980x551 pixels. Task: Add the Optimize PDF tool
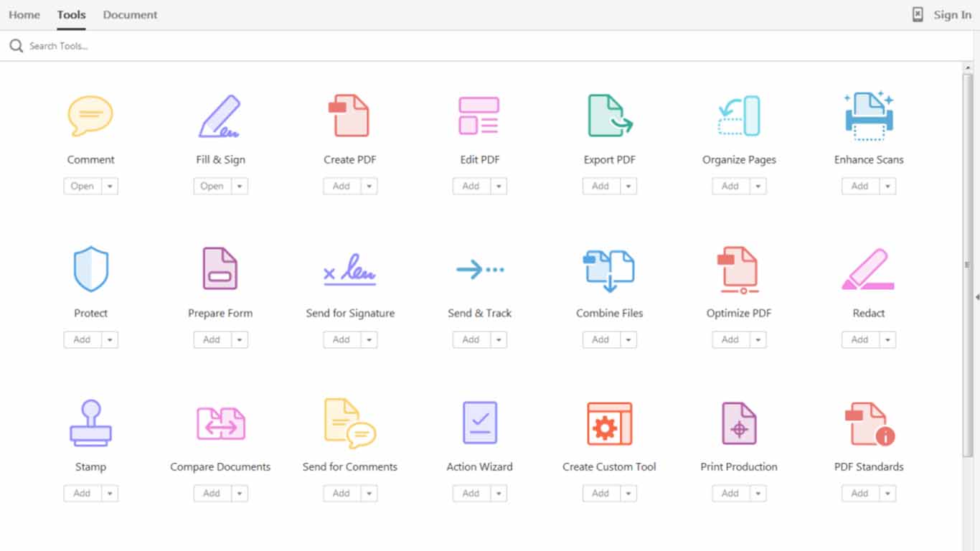click(x=731, y=340)
